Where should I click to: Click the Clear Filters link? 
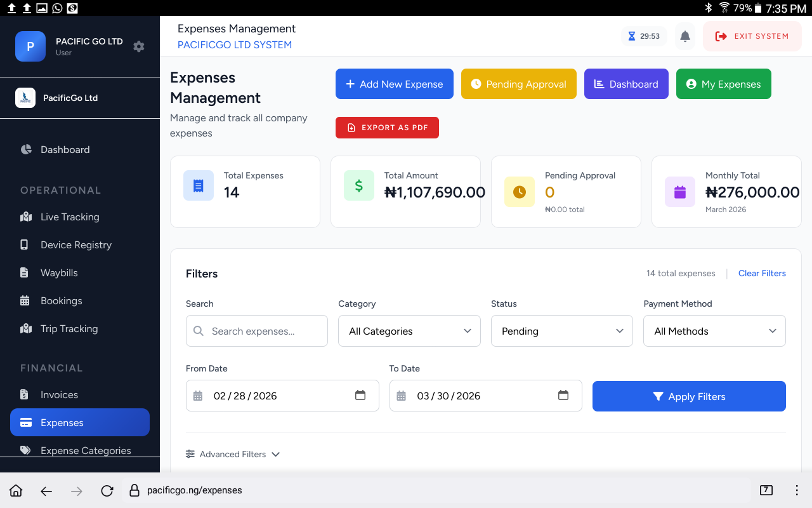coord(762,273)
